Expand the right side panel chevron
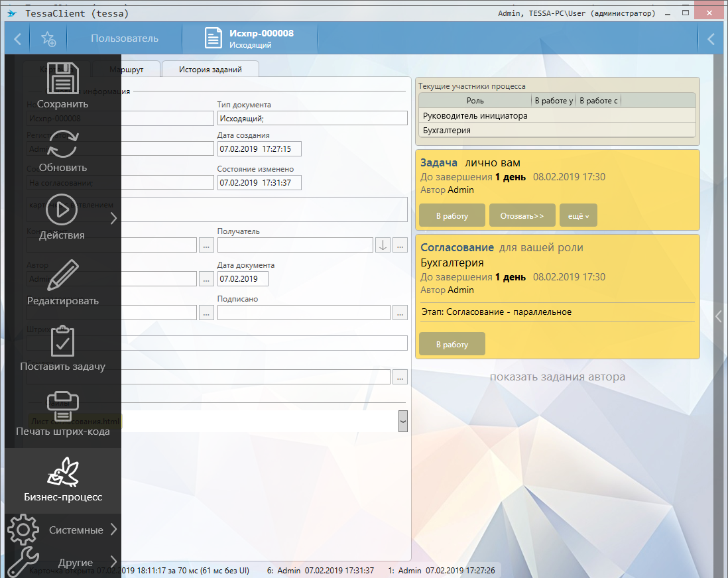 click(719, 317)
